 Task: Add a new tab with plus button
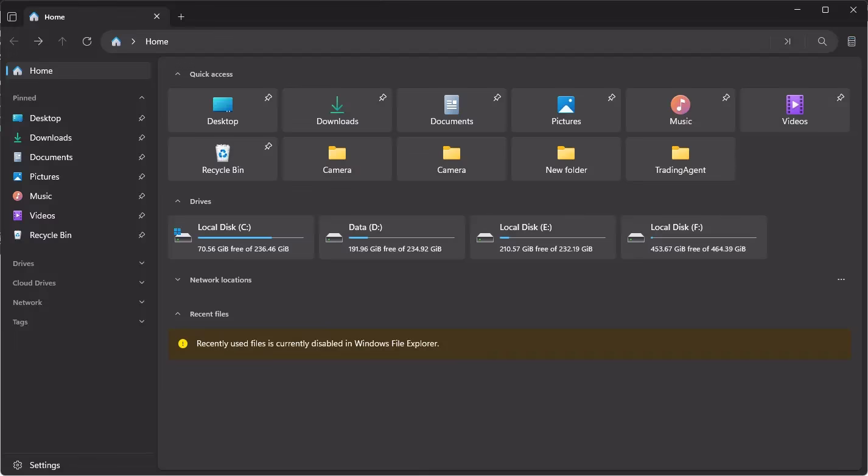tap(181, 17)
